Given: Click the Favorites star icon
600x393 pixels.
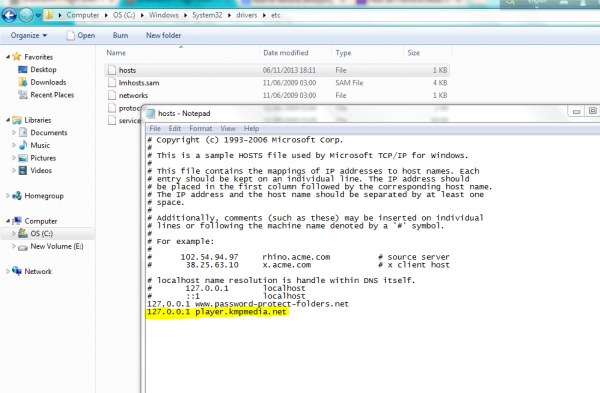Looking at the screenshot, I should (x=16, y=57).
